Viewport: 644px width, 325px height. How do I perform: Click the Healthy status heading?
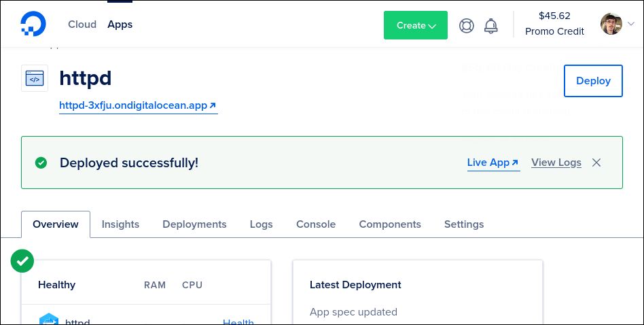tap(56, 285)
